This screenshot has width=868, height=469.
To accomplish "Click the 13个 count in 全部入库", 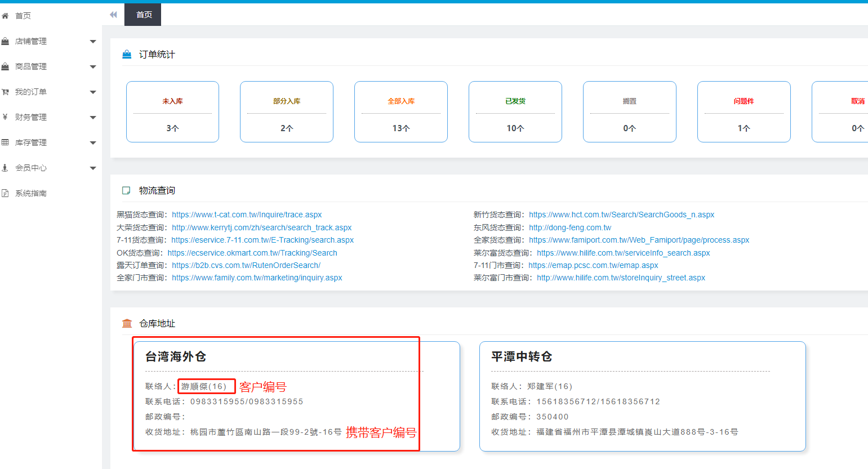I will tap(401, 128).
